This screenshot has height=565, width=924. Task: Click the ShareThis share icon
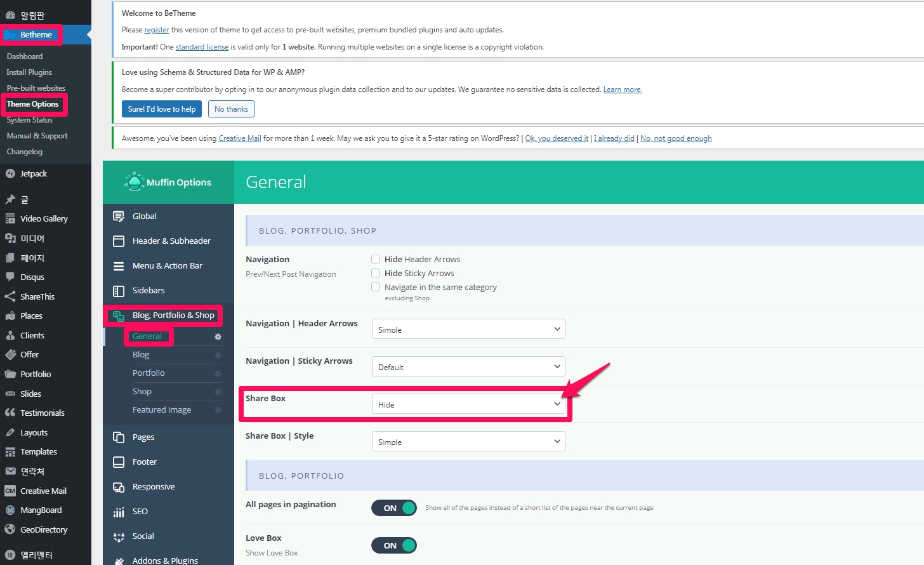(x=10, y=296)
